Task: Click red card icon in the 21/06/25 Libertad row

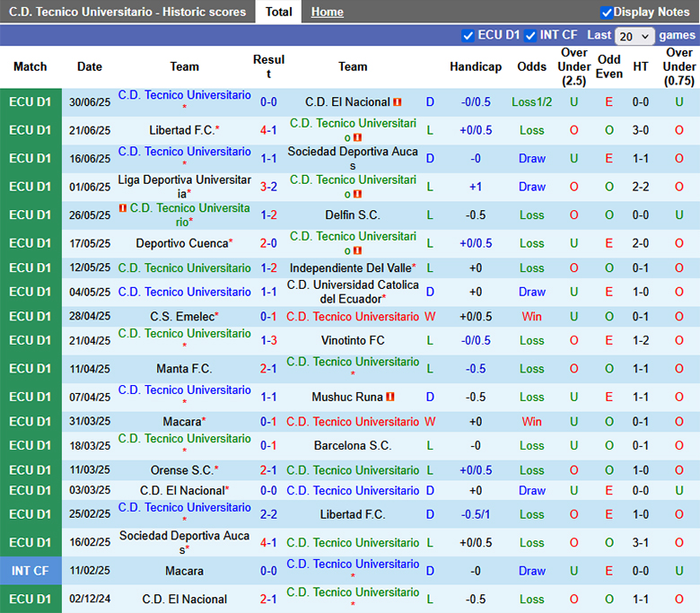Action: click(357, 137)
